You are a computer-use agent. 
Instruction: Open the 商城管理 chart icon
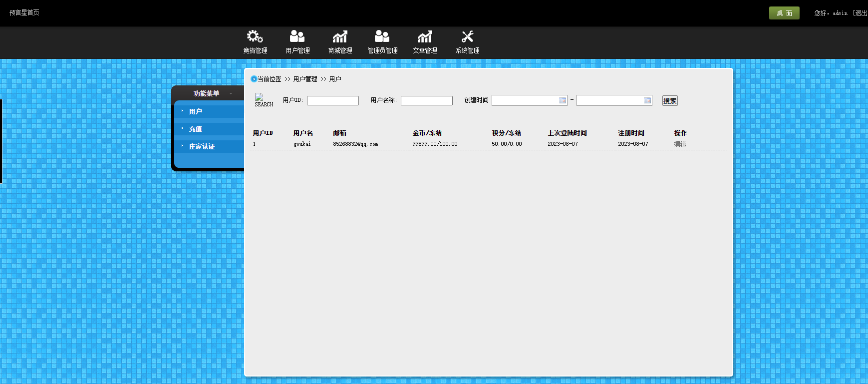coord(340,36)
